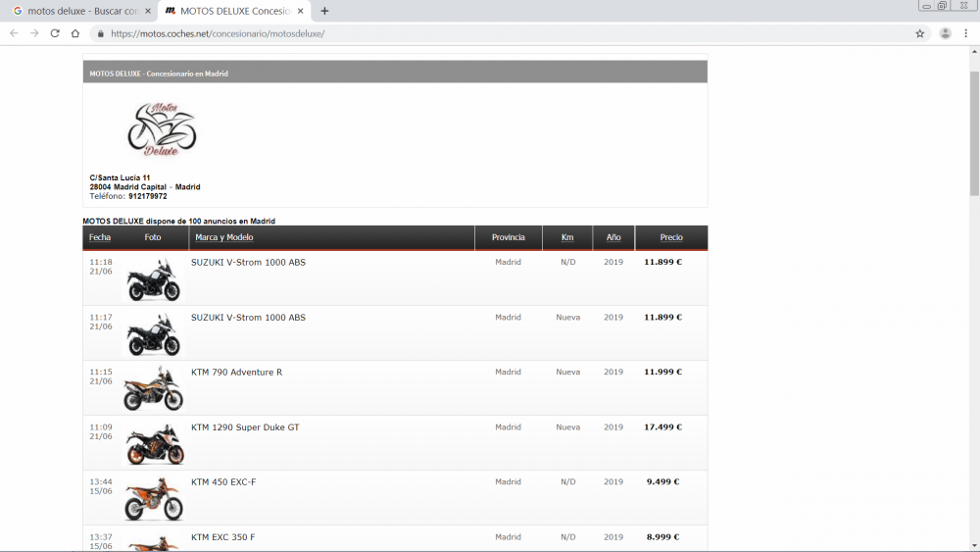Minimize the browser window

(927, 6)
